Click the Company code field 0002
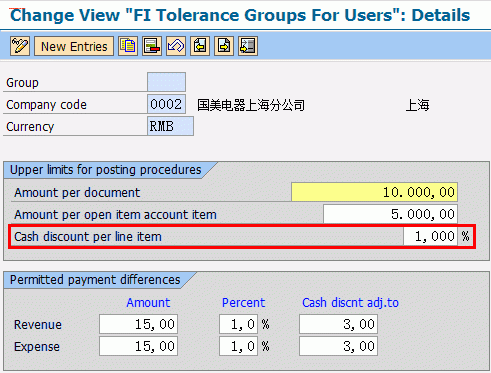Viewport: 491px width, 373px height. [166, 104]
